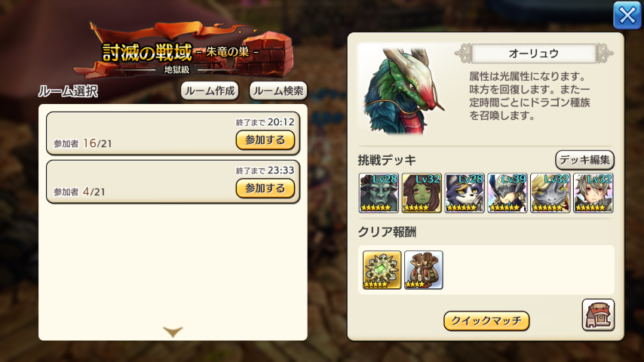Image resolution: width=644 pixels, height=362 pixels.
Task: Select the Lv32 silver-haired unit
Action: point(593,193)
